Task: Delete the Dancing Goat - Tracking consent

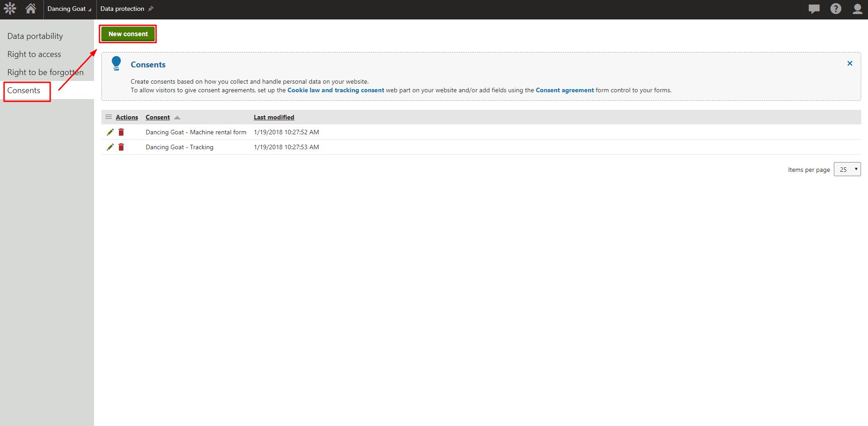Action: [x=121, y=147]
